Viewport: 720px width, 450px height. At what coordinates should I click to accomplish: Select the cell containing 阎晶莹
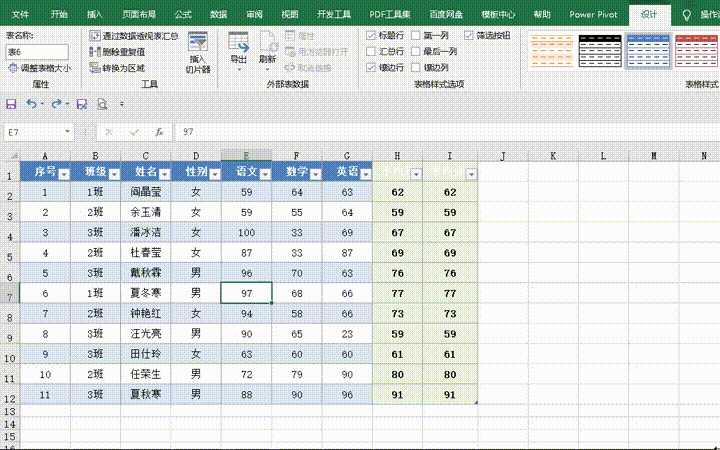[146, 192]
